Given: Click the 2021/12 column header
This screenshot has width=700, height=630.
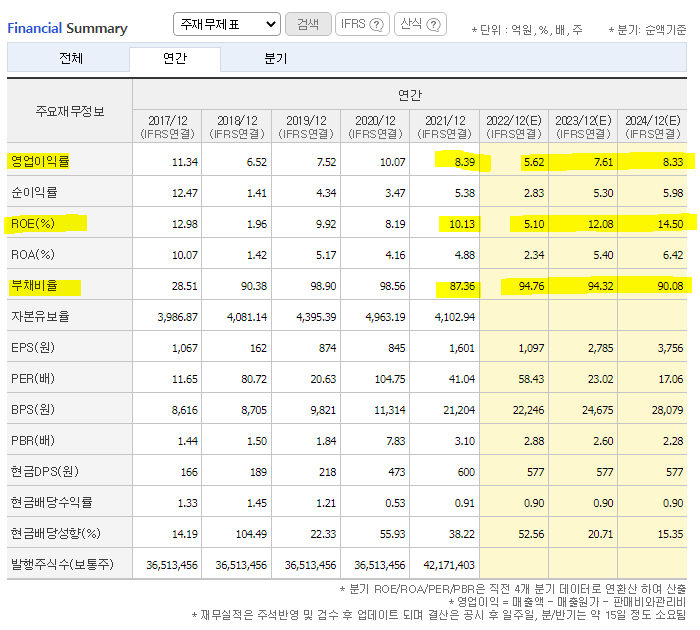Looking at the screenshot, I should (445, 127).
